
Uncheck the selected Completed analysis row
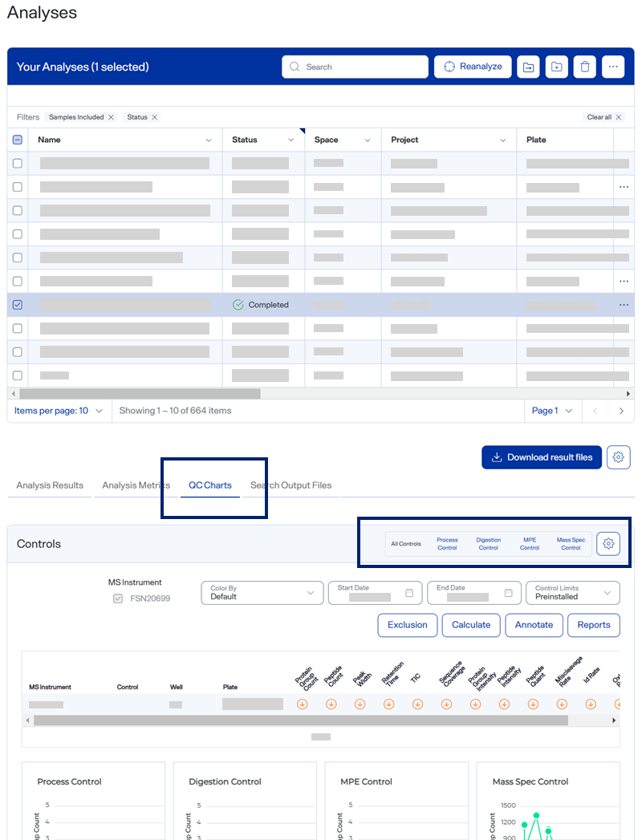coord(18,305)
